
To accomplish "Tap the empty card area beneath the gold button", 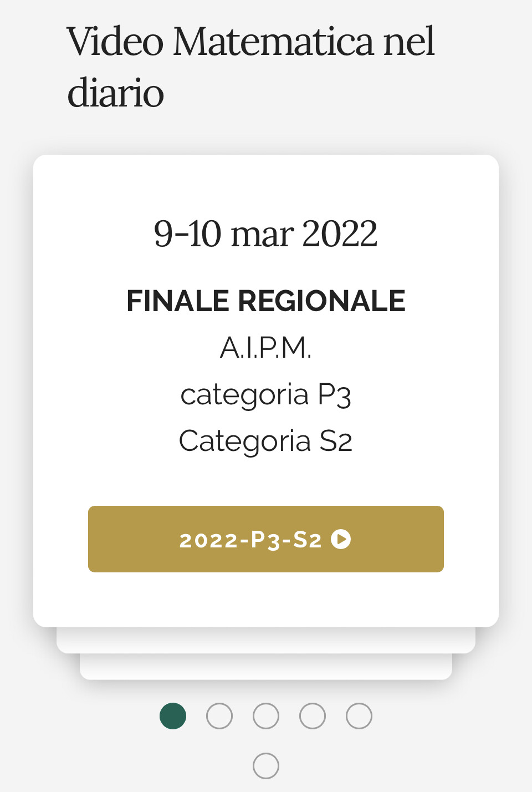I will pyautogui.click(x=266, y=600).
